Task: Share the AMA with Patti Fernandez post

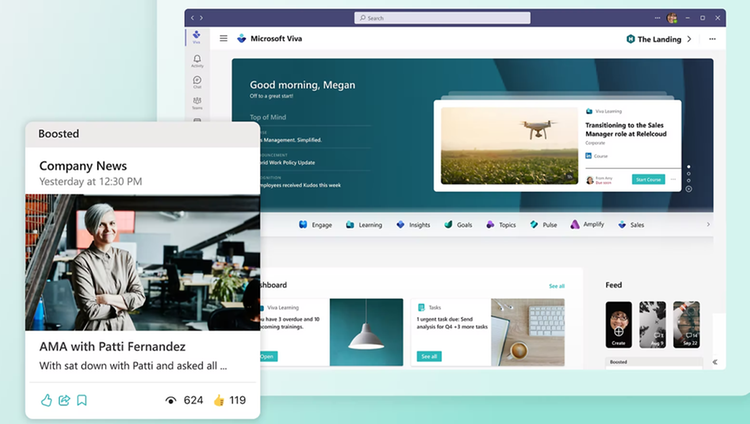Action: point(64,400)
